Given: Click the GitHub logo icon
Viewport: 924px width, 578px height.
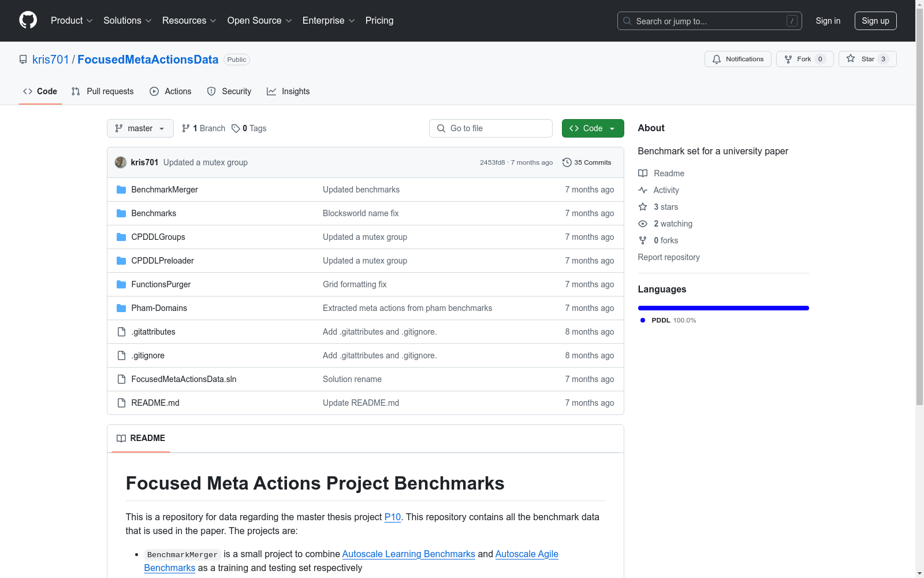Looking at the screenshot, I should point(28,20).
